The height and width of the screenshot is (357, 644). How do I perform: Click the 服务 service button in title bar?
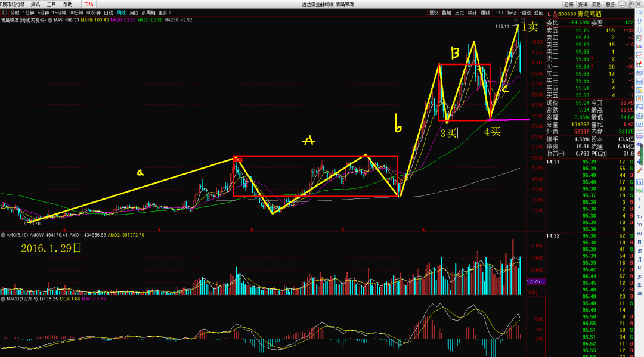coord(611,4)
